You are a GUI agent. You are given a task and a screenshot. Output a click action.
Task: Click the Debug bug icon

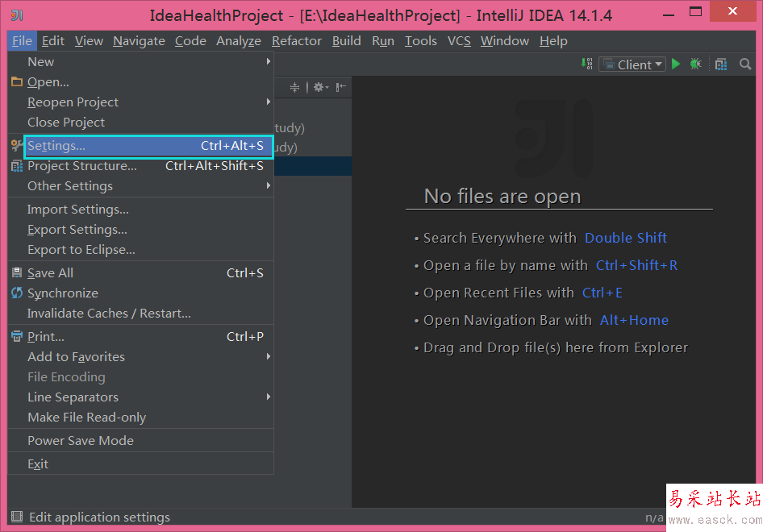tap(695, 64)
